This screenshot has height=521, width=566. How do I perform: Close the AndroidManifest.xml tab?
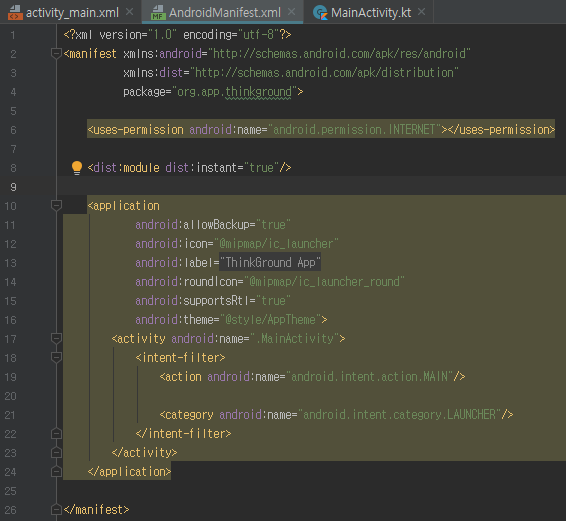pyautogui.click(x=291, y=12)
